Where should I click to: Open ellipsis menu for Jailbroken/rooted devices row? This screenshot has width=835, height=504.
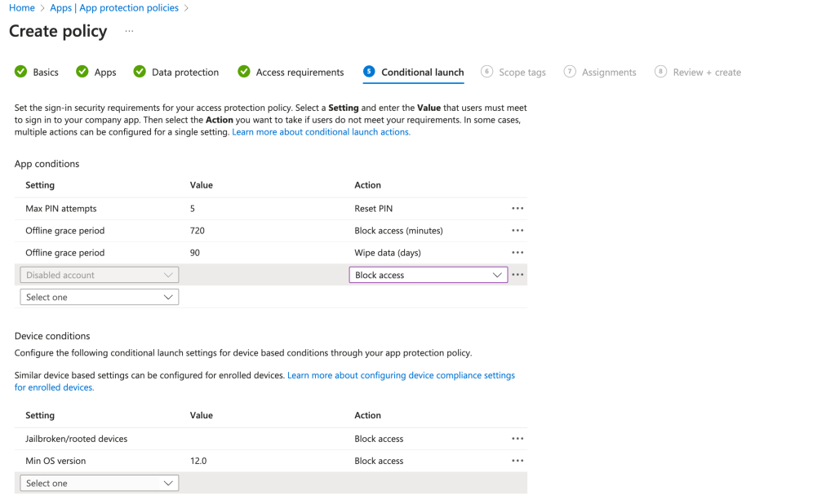[x=517, y=439]
